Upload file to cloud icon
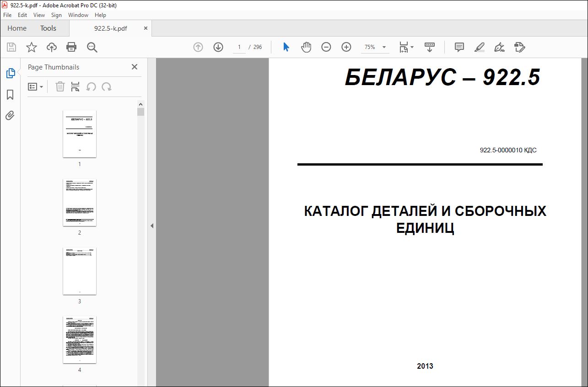Image resolution: width=588 pixels, height=387 pixels. pos(52,47)
